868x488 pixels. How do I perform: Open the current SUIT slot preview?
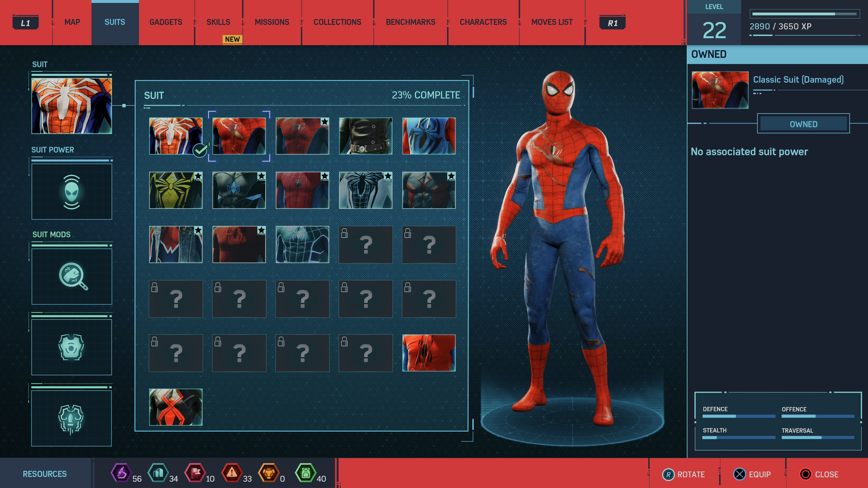click(x=72, y=106)
